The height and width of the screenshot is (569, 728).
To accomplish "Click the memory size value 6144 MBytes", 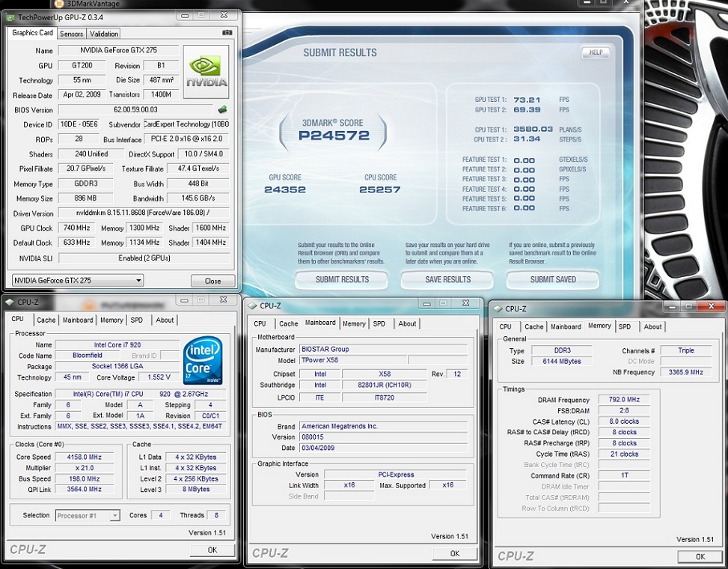I will 562,362.
